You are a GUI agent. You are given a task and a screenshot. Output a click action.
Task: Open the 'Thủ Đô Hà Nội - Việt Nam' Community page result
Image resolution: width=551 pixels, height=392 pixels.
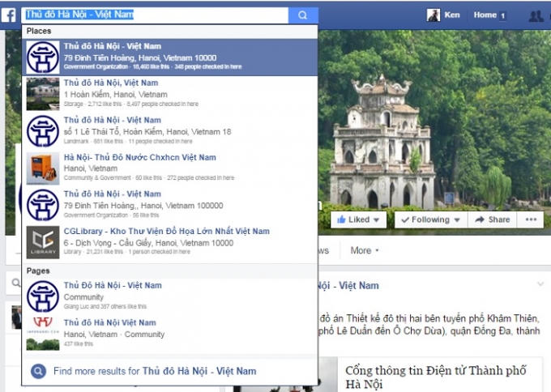[x=169, y=296]
